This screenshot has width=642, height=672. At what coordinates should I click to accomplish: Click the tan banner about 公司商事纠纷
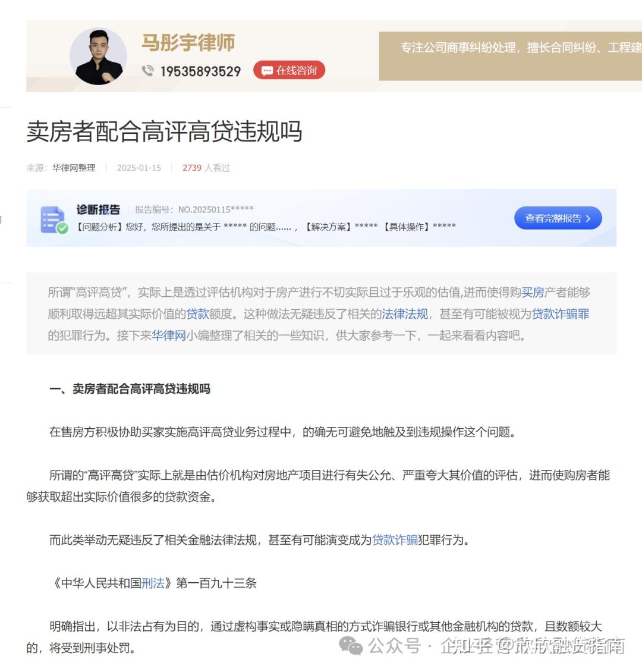[510, 56]
